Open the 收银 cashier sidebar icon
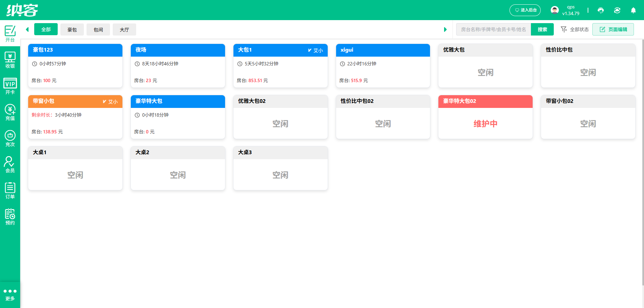This screenshot has width=644, height=308. click(x=10, y=60)
